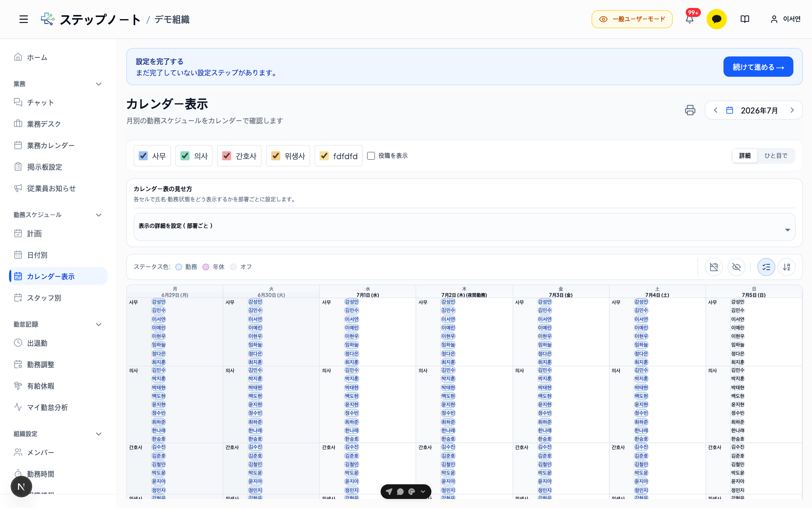Expand the floating bar chevron
Image resolution: width=812 pixels, height=508 pixels.
pyautogui.click(x=423, y=492)
